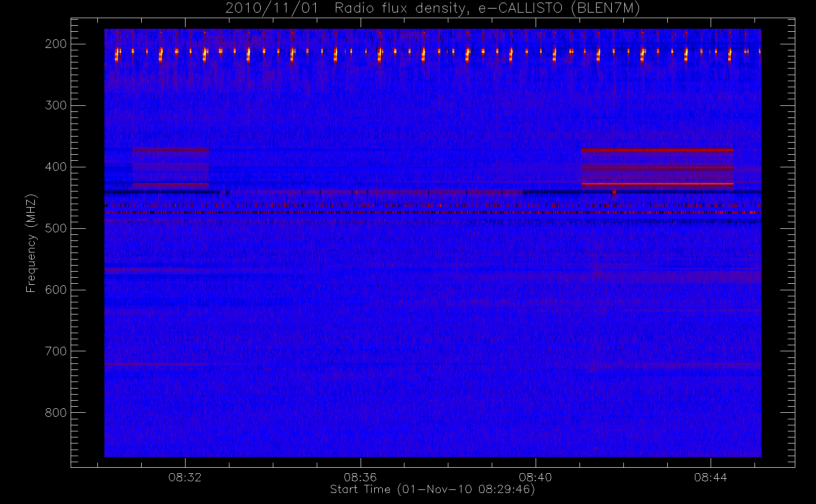Select the 300 frequency tick label
This screenshot has width=816, height=504.
pos(55,105)
